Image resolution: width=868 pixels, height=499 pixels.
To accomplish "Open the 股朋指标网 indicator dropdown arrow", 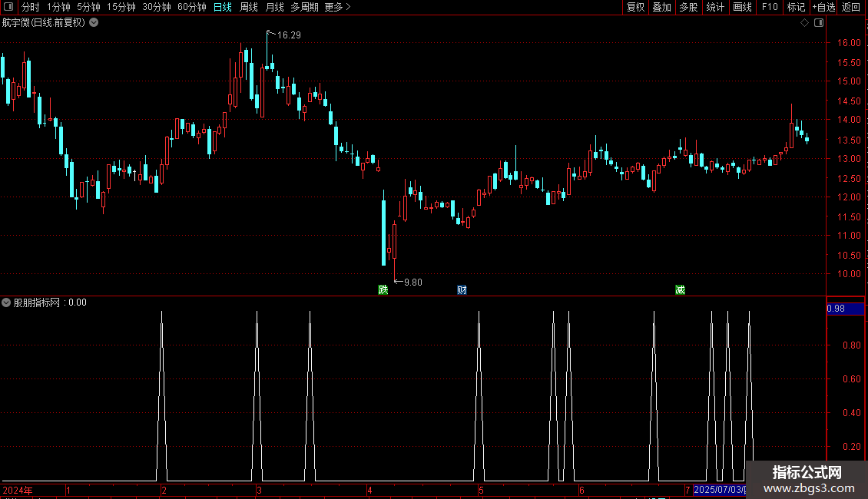I will click(6, 302).
